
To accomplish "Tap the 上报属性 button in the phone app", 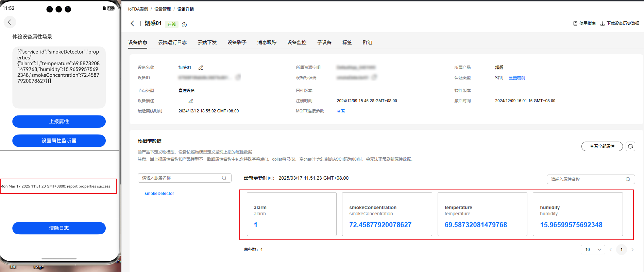I will tap(59, 122).
